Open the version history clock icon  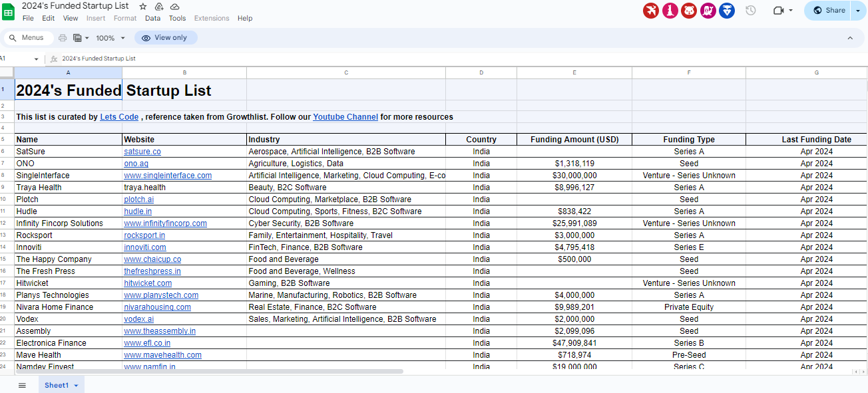point(751,11)
